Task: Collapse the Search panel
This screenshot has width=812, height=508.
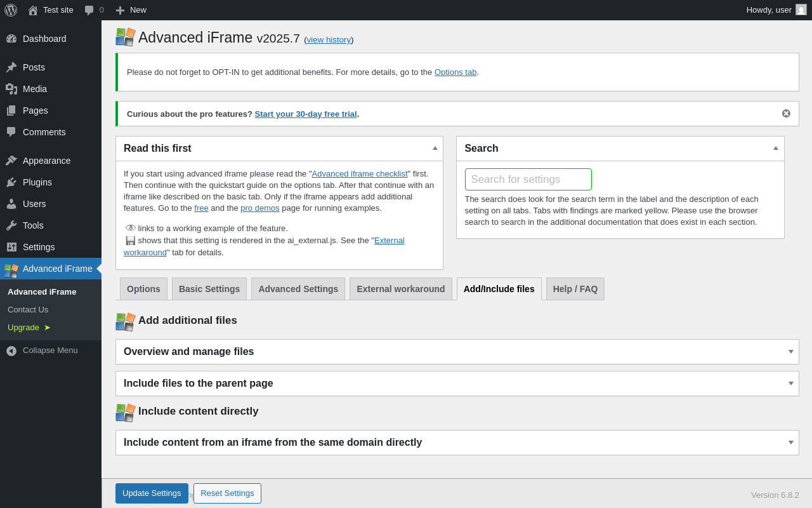Action: (776, 148)
